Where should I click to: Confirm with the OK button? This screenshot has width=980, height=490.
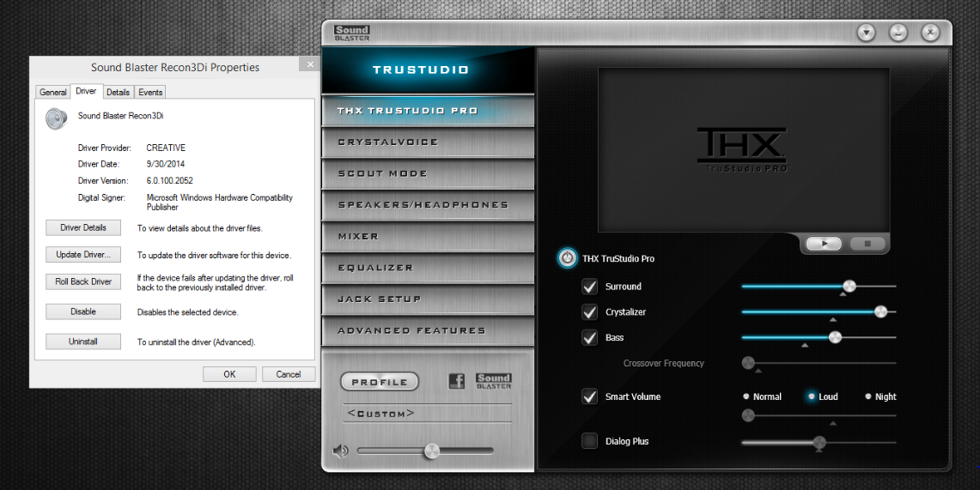point(229,374)
